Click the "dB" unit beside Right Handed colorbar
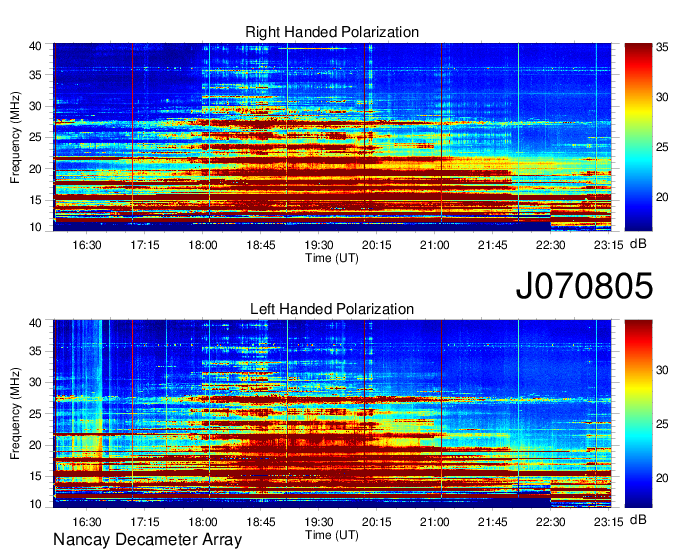 [x=638, y=244]
